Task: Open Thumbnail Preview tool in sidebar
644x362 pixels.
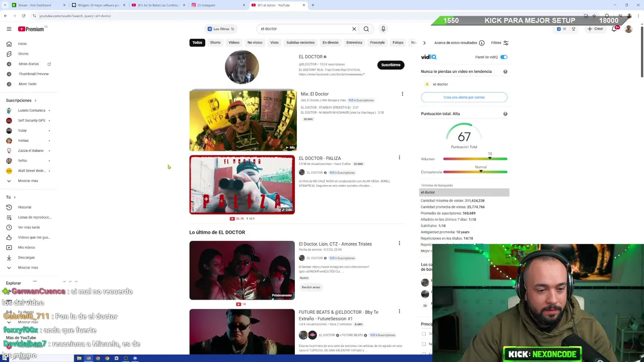Action: pyautogui.click(x=34, y=74)
